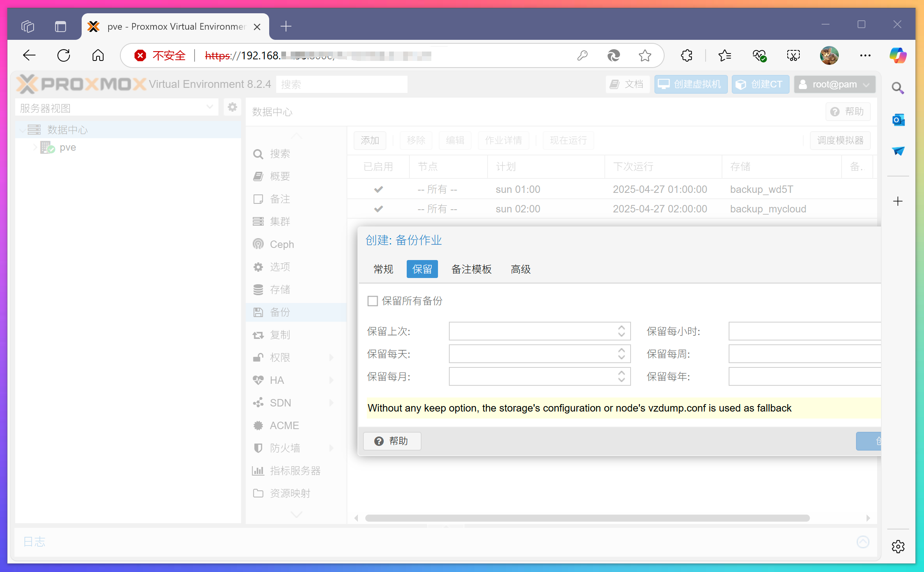Enable the 保留所有备份 checkbox

coord(372,301)
